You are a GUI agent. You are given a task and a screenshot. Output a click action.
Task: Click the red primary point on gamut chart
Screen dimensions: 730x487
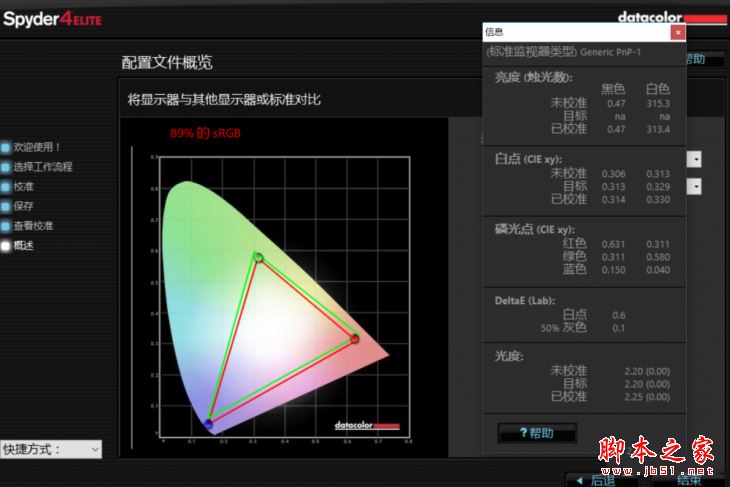[355, 338]
